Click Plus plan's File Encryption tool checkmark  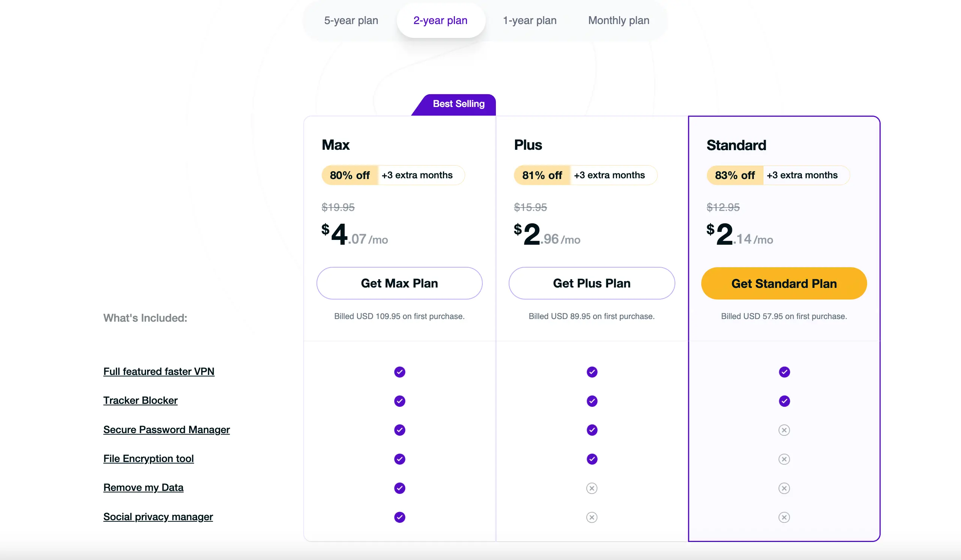click(592, 459)
